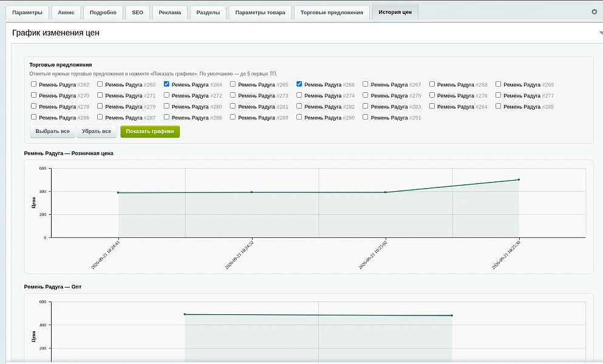Select the SEO tab
Viewport: 603px width, 364px height.
click(x=138, y=12)
